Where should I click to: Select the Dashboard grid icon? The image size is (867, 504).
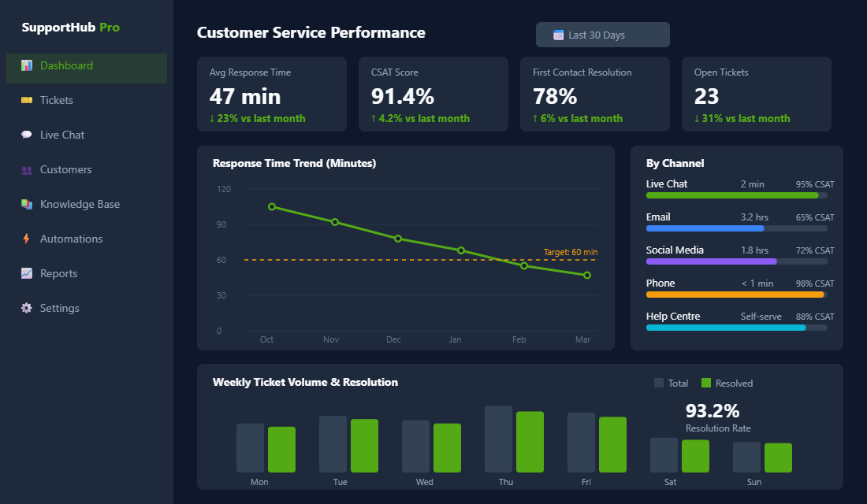[27, 66]
